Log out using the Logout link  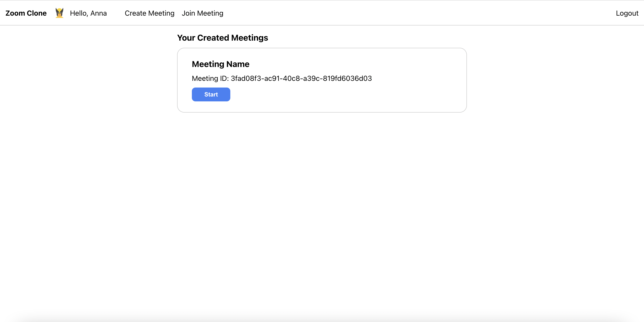click(627, 13)
